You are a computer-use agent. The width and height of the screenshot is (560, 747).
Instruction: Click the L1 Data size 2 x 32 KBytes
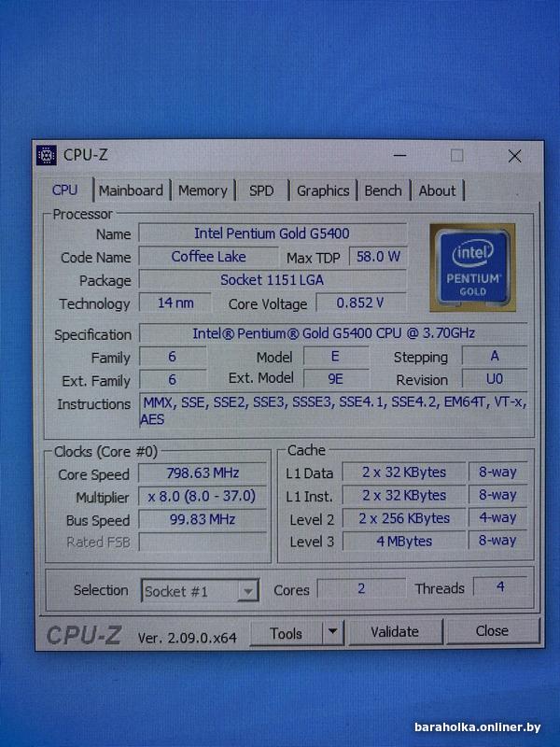click(404, 472)
